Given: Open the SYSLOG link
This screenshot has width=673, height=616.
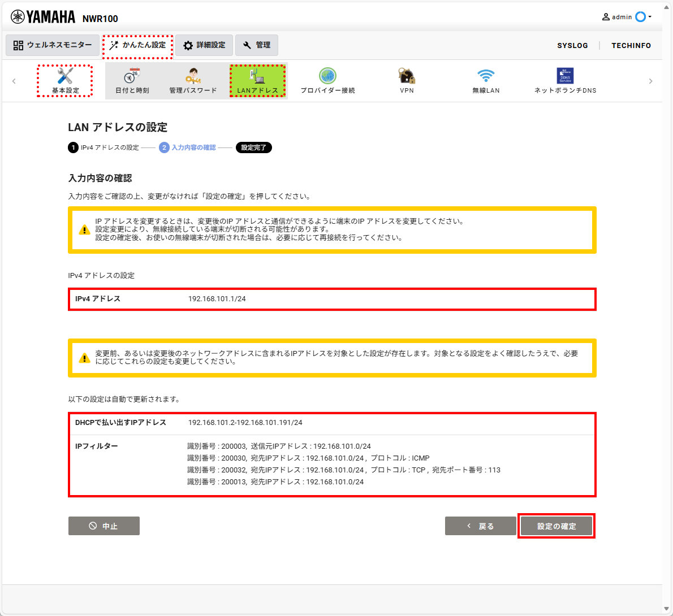Looking at the screenshot, I should pyautogui.click(x=572, y=45).
